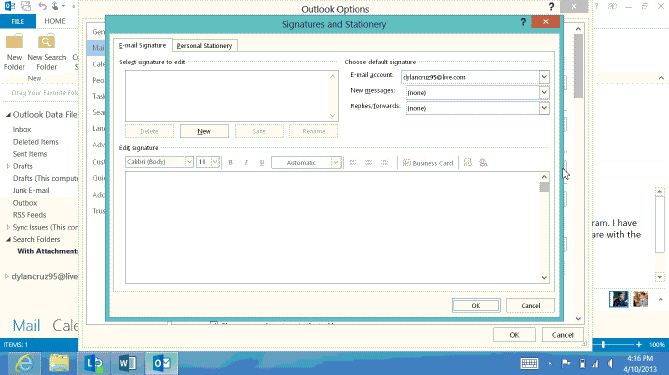Viewport: 669px width, 375px height.
Task: Expand the Sync Issues folder
Action: pos(8,227)
